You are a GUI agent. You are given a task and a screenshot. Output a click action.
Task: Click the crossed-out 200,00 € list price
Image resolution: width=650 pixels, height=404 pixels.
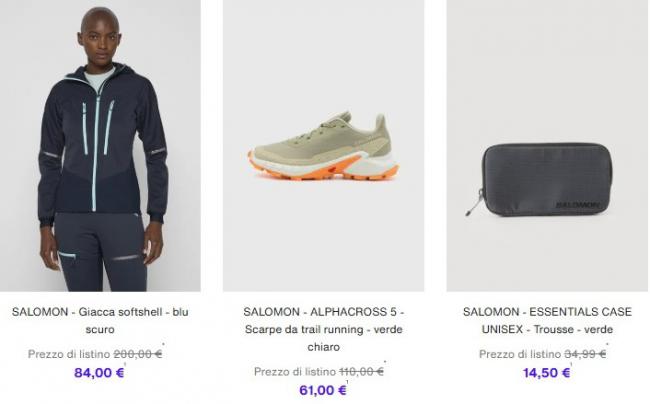(138, 354)
